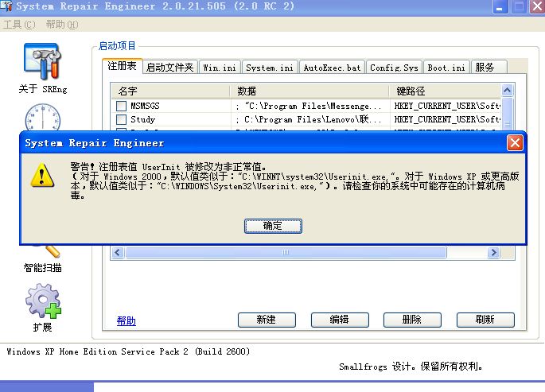Switch to the 注册表 tab
The height and width of the screenshot is (392, 545).
tap(122, 66)
